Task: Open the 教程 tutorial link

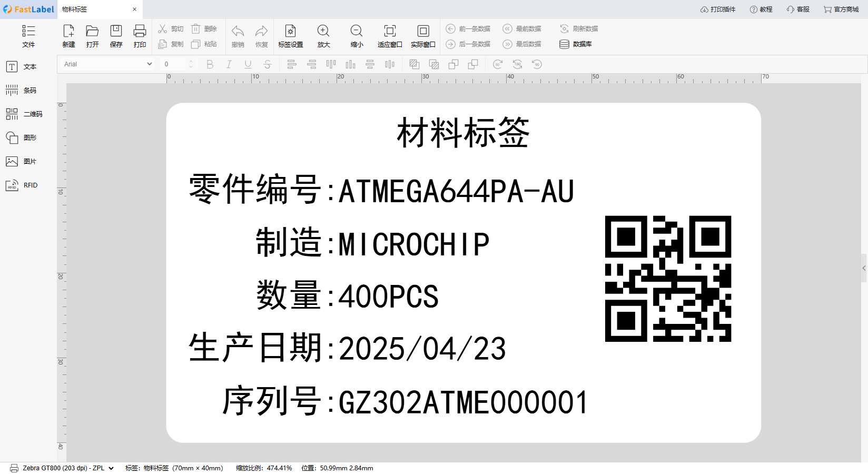Action: click(761, 9)
